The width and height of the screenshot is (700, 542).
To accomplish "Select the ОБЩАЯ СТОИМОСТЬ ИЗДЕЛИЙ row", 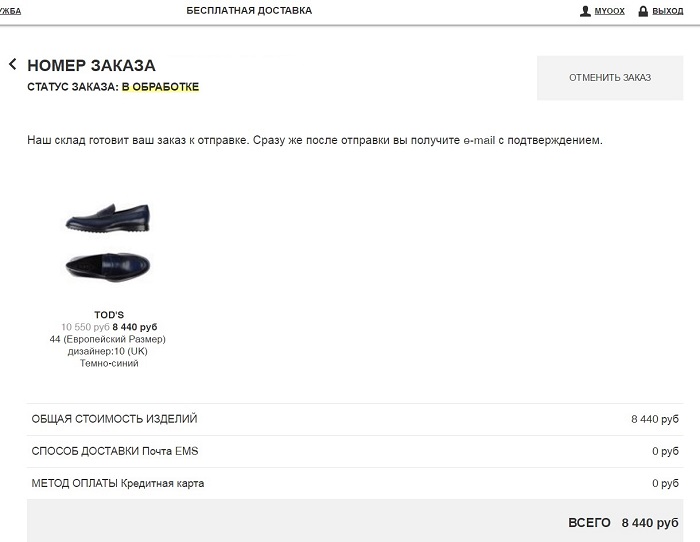I will pos(355,419).
